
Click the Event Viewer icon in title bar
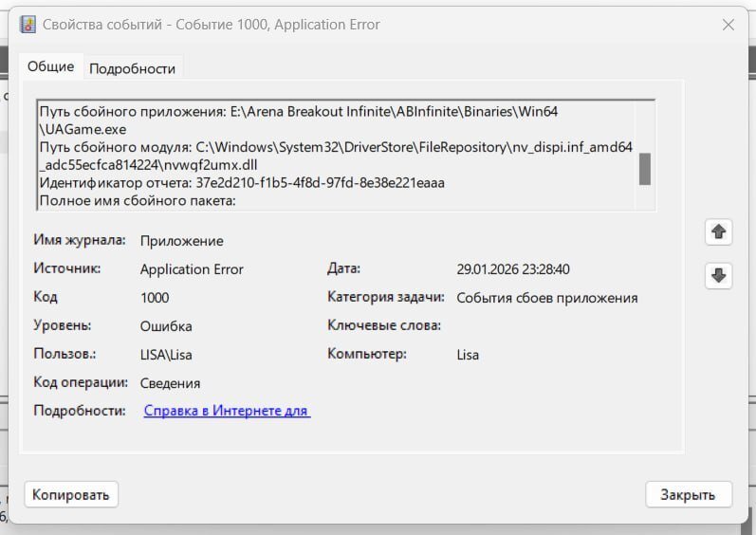point(28,25)
